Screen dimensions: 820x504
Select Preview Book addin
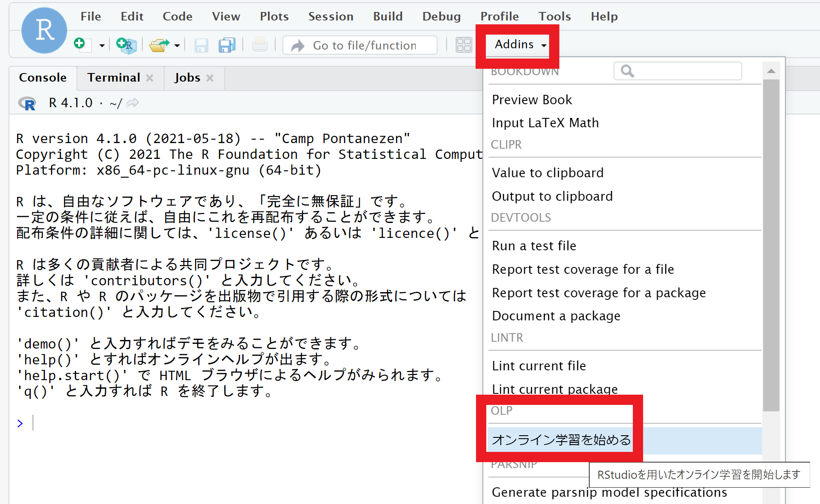click(625, 100)
